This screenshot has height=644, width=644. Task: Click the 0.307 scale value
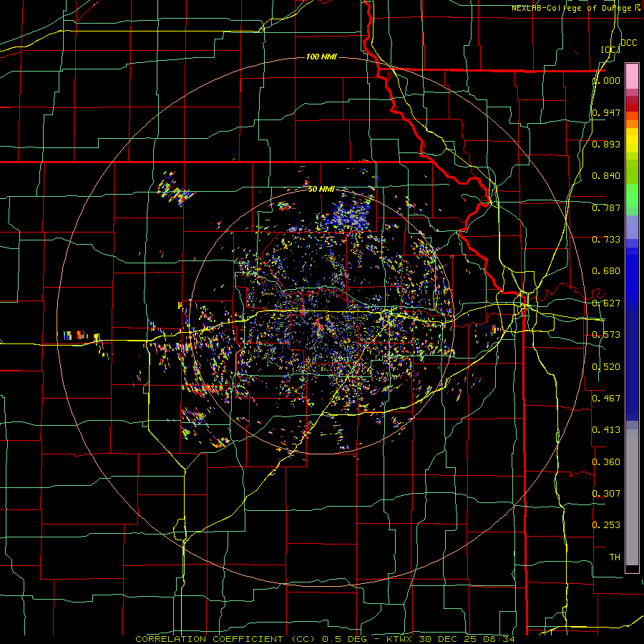pos(606,493)
